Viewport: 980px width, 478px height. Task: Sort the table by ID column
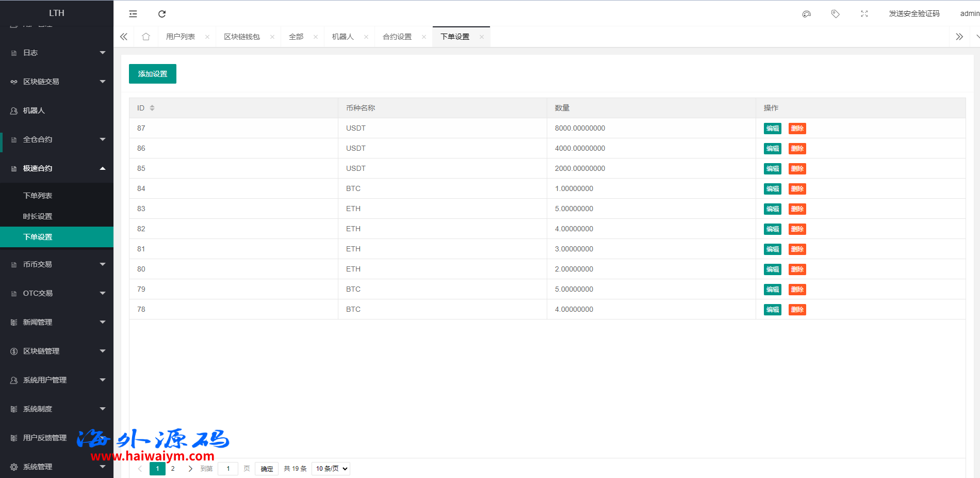point(152,108)
